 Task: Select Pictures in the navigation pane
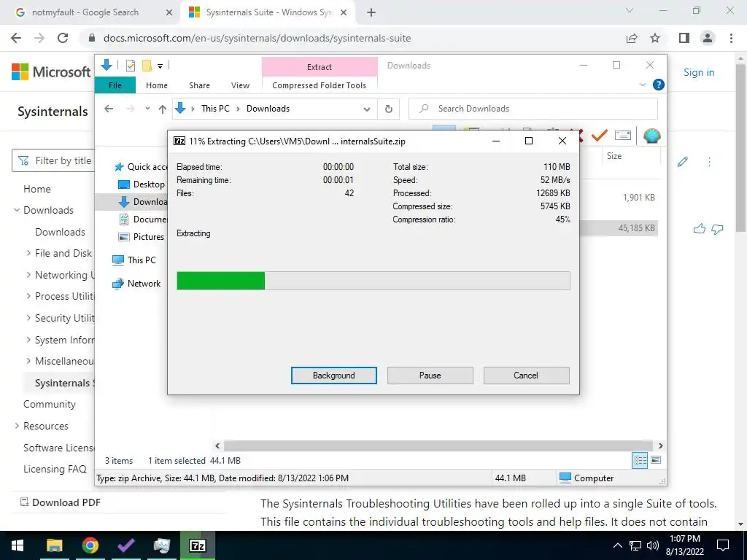(x=142, y=237)
